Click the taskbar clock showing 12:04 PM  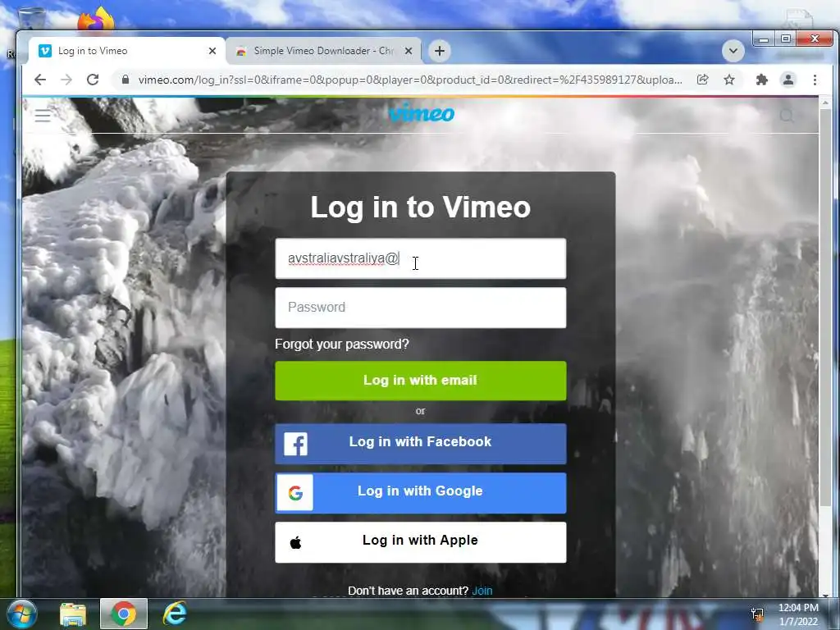click(x=798, y=614)
